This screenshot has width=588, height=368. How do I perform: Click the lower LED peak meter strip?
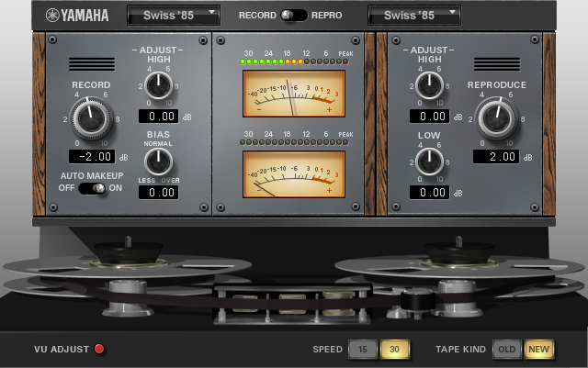294,142
